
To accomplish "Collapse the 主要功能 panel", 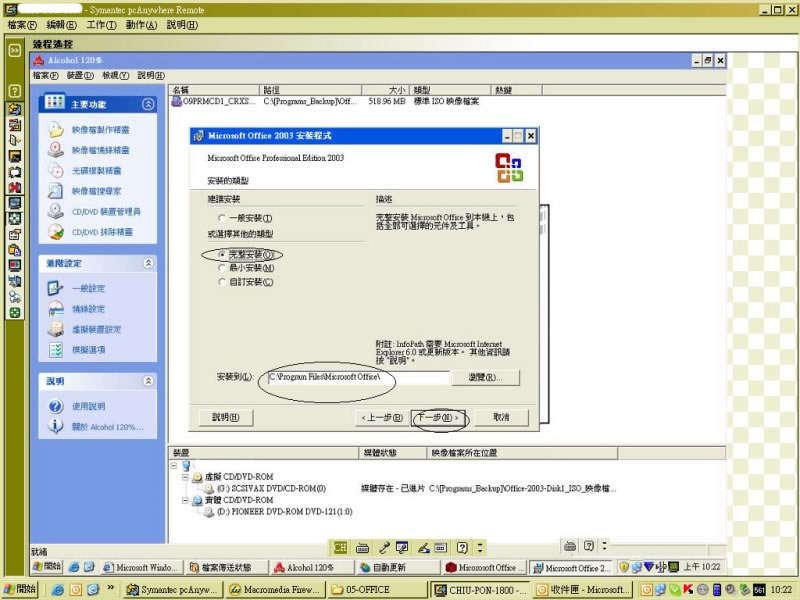I will pyautogui.click(x=148, y=104).
